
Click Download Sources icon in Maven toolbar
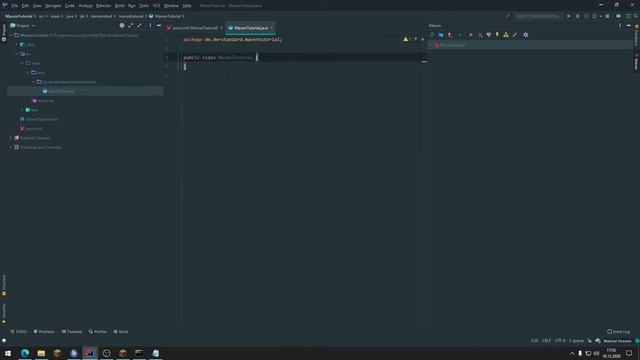click(450, 35)
